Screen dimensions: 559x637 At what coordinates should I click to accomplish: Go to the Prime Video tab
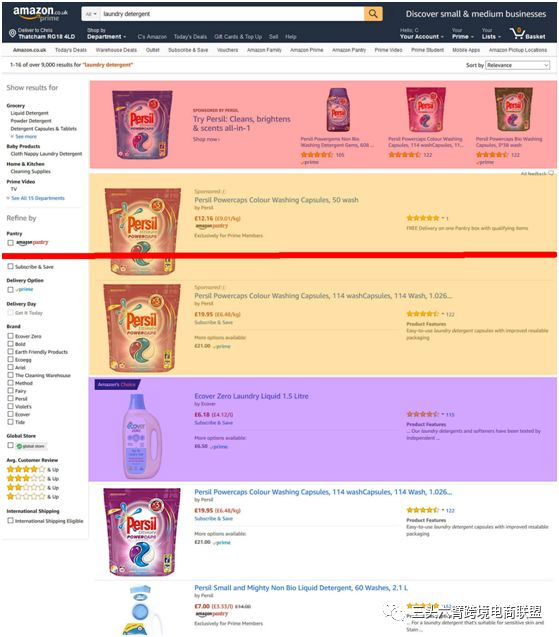(x=388, y=50)
